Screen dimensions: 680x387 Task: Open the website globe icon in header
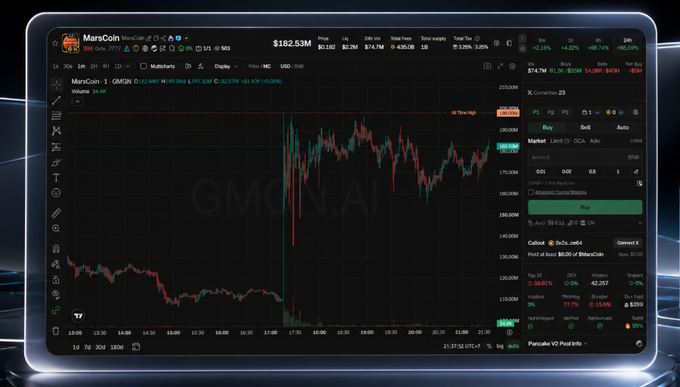[145, 49]
